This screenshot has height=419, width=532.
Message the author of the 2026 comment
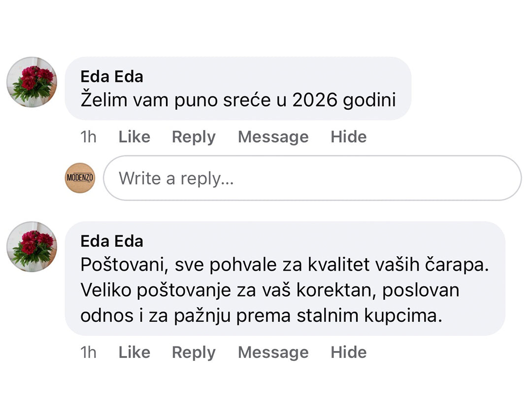coord(273,137)
